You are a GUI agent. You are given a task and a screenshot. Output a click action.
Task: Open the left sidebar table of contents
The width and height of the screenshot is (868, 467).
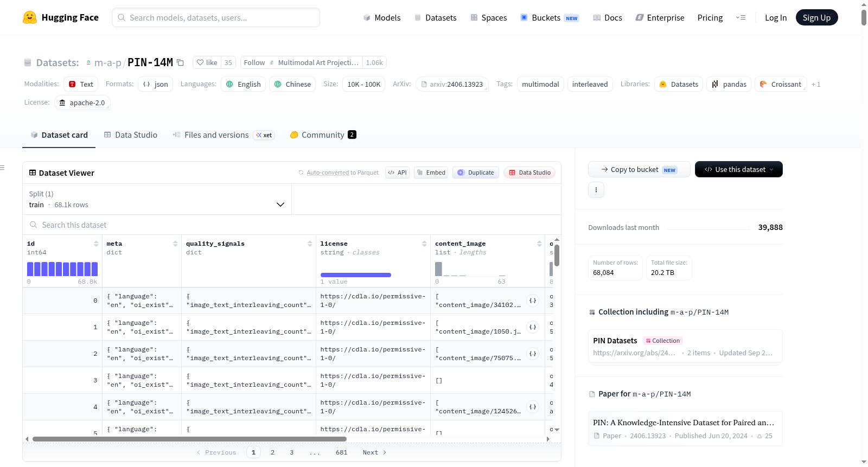pyautogui.click(x=2, y=168)
